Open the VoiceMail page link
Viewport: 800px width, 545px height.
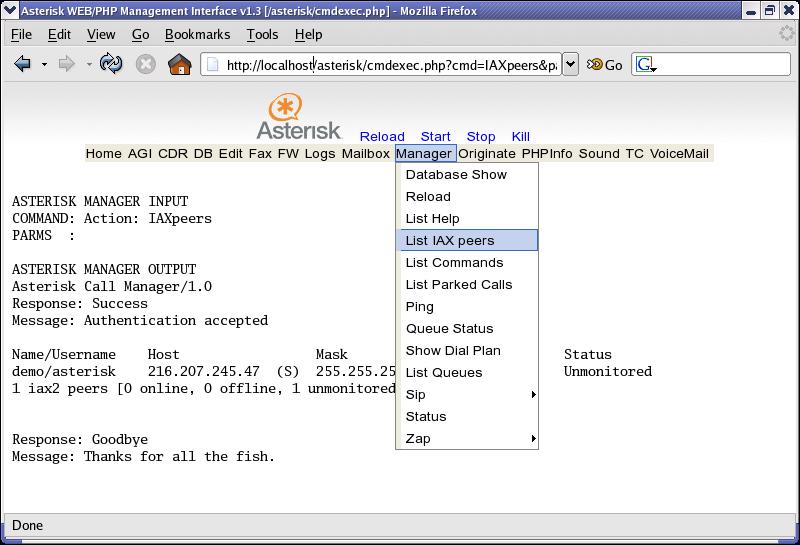[679, 154]
